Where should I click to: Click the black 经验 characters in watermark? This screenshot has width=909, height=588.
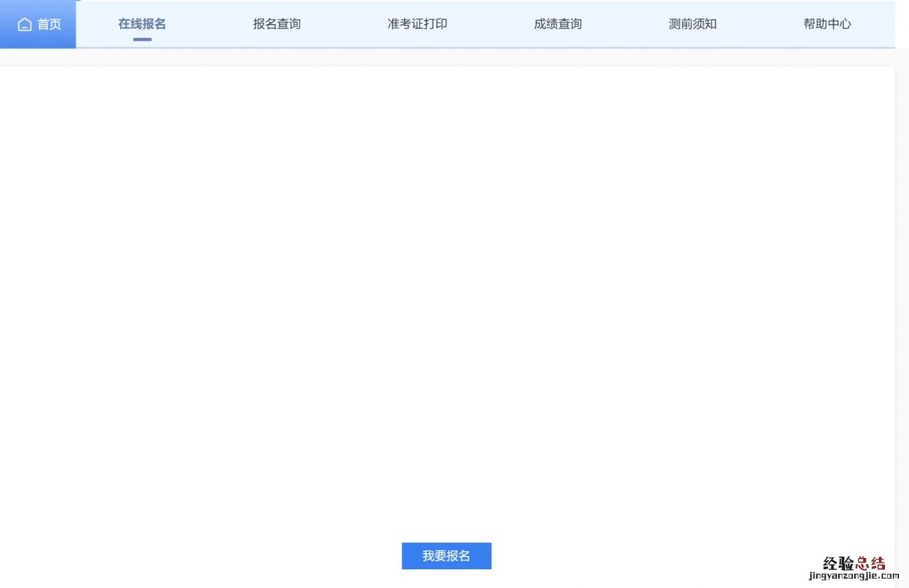tap(838, 563)
